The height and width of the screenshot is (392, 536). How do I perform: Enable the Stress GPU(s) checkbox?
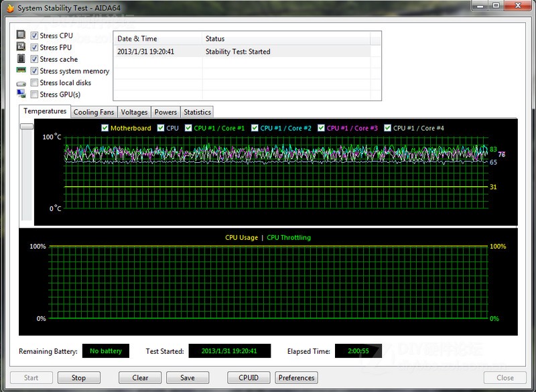(x=34, y=94)
